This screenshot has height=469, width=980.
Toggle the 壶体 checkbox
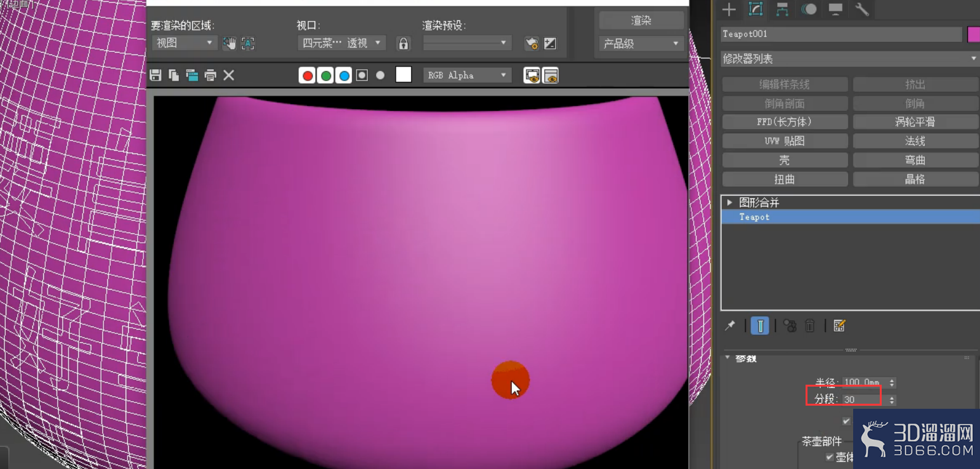pos(830,456)
